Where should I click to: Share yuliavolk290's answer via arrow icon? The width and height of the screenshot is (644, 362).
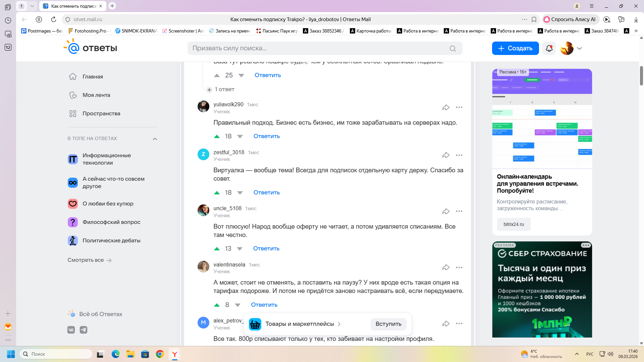(446, 107)
